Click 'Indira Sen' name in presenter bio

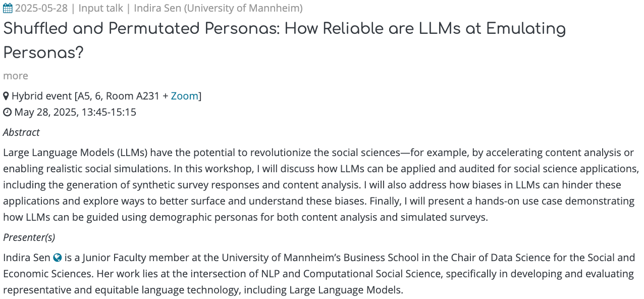26,258
